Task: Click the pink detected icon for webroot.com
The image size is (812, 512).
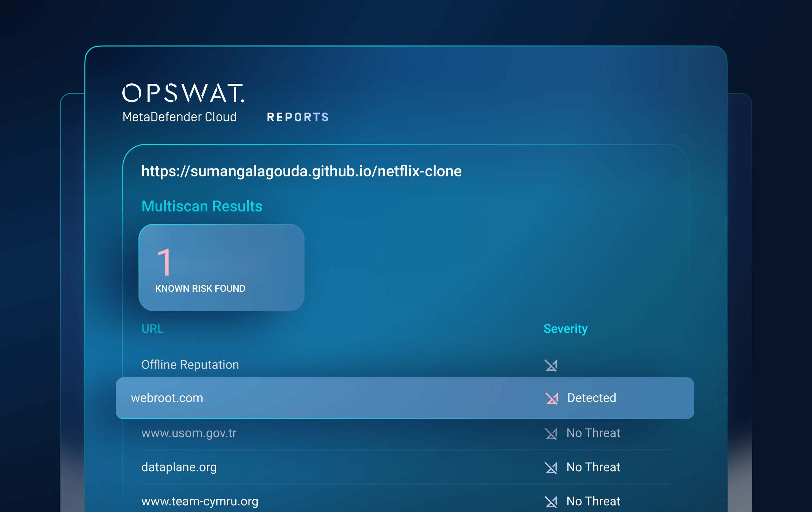Action: (x=552, y=399)
